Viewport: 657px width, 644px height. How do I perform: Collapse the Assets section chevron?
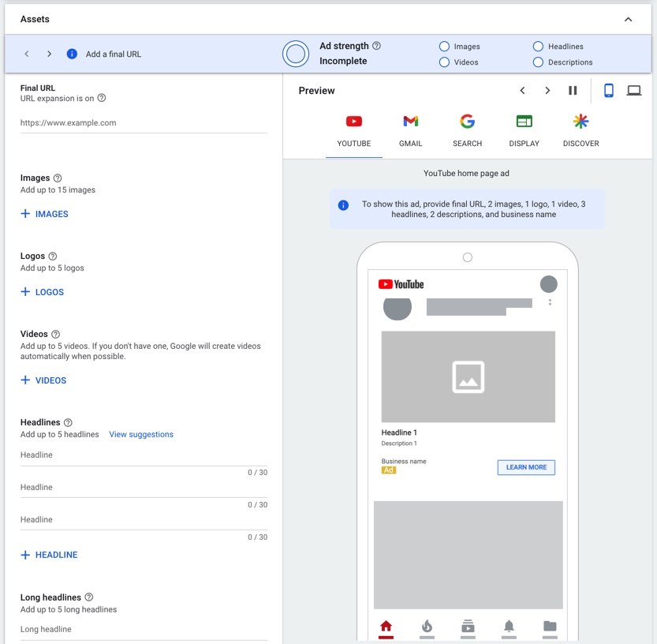pos(628,20)
